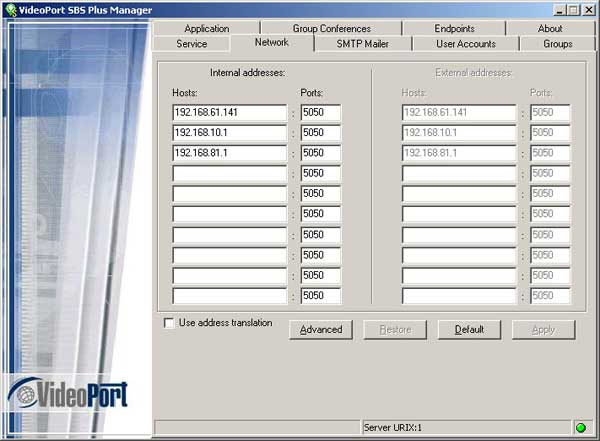Select the Network tab
Viewport: 600px width, 441px height.
tap(272, 42)
